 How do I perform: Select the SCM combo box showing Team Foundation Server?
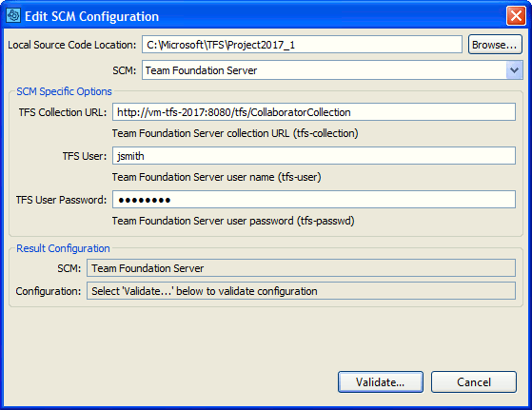pos(332,70)
